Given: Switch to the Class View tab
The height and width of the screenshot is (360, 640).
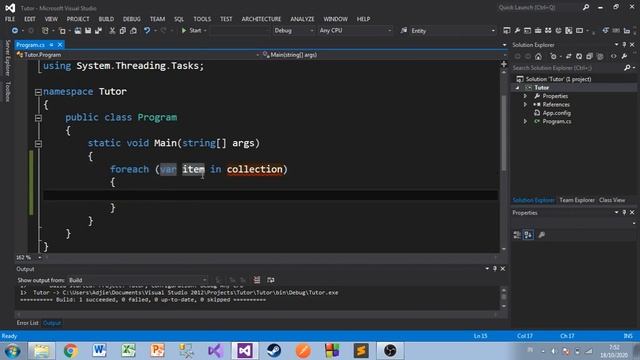Looking at the screenshot, I should click(612, 200).
